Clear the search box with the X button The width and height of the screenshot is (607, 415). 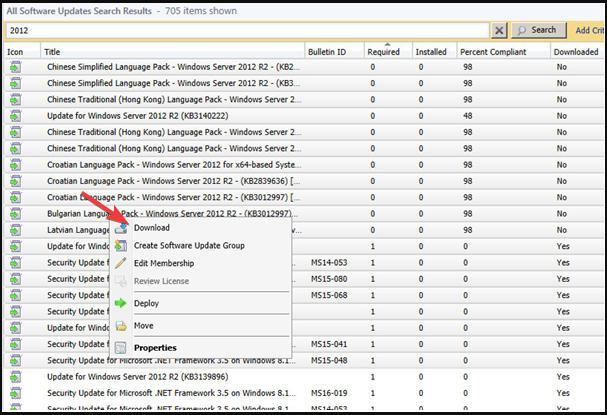pyautogui.click(x=499, y=30)
